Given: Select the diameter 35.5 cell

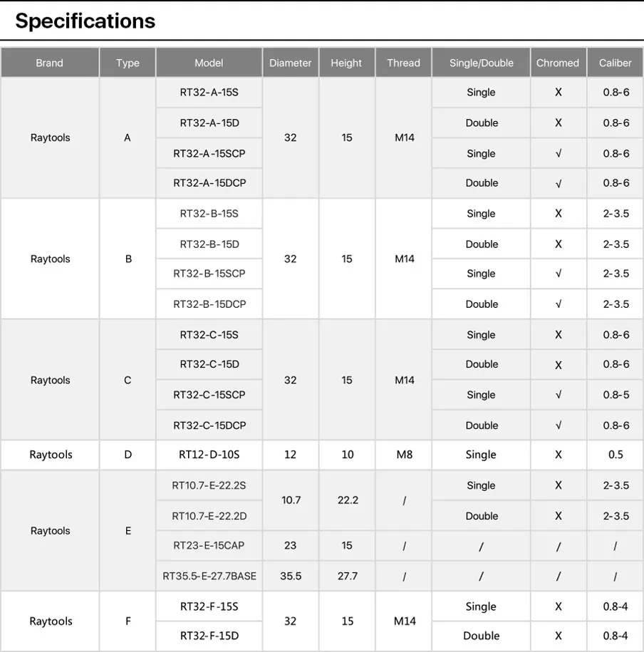Looking at the screenshot, I should (291, 576).
